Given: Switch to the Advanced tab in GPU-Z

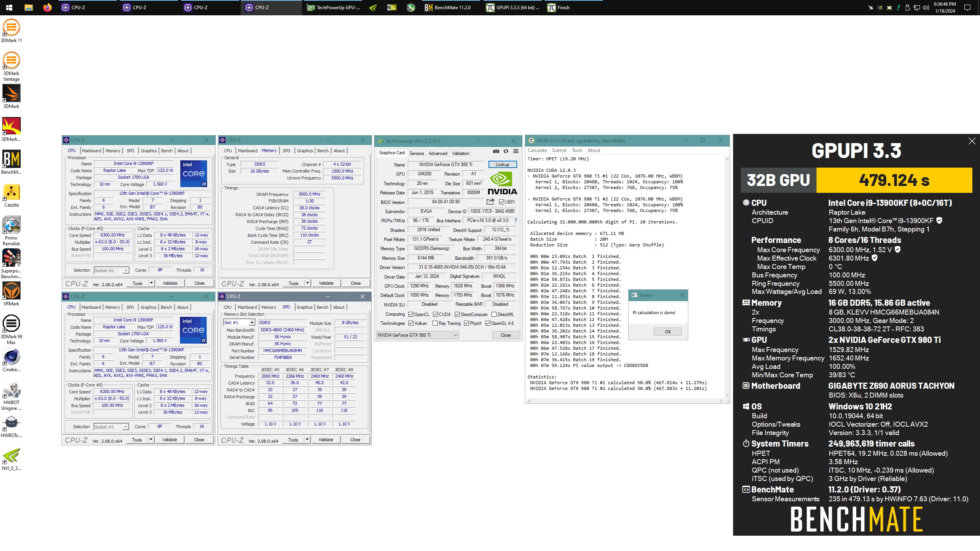Looking at the screenshot, I should 438,153.
